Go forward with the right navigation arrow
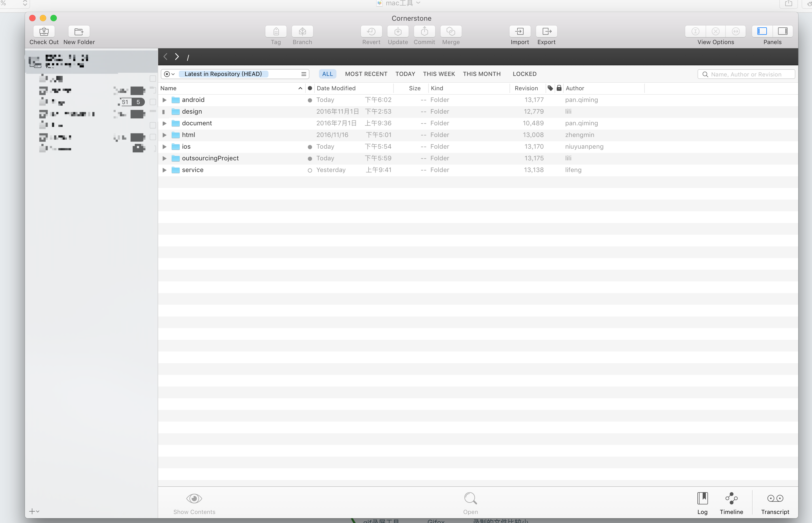This screenshot has width=812, height=523. (x=177, y=57)
